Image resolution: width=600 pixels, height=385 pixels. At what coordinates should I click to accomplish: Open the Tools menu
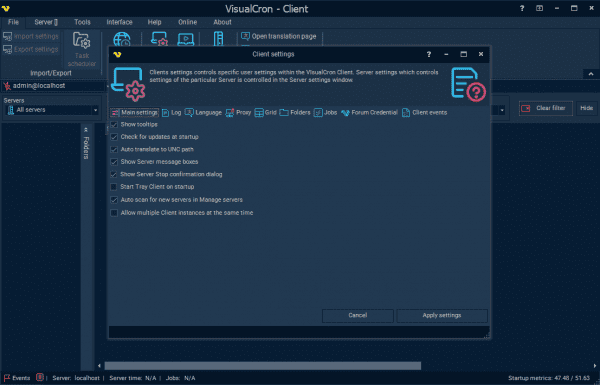[x=82, y=22]
